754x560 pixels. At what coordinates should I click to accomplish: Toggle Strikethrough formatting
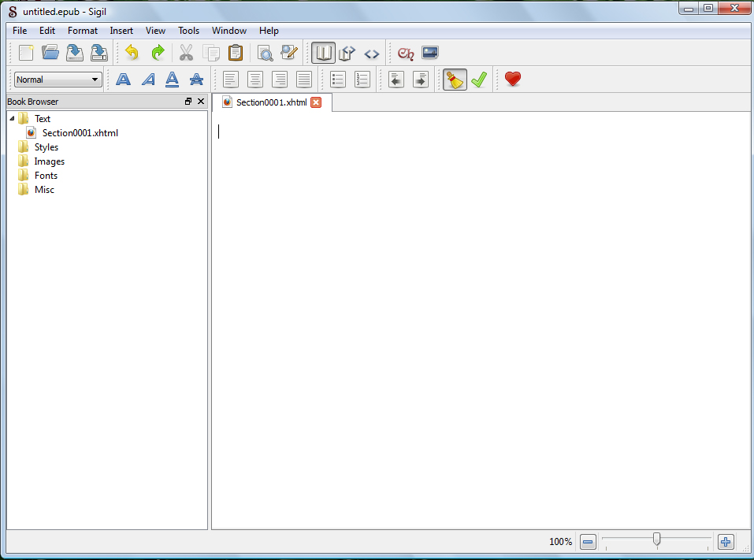click(x=196, y=80)
